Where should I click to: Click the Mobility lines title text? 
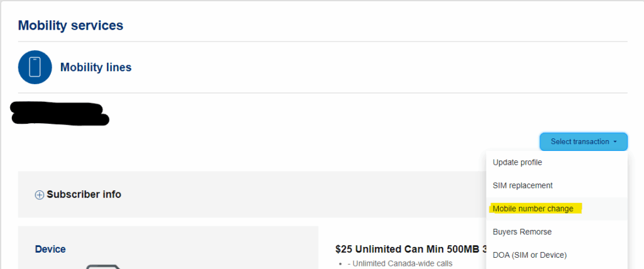[96, 67]
